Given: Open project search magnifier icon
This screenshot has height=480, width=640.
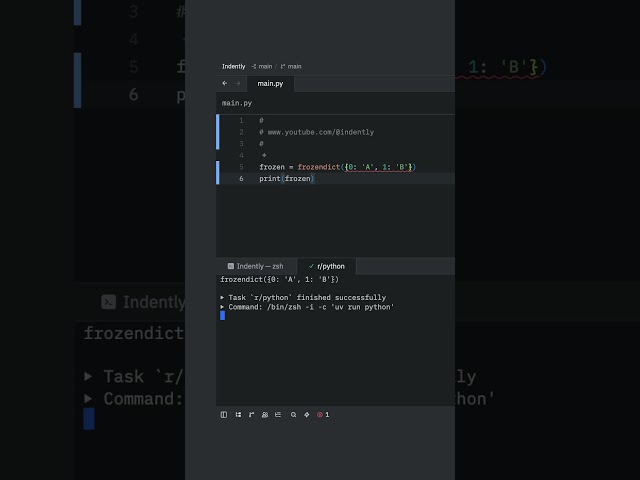Looking at the screenshot, I should (x=293, y=415).
